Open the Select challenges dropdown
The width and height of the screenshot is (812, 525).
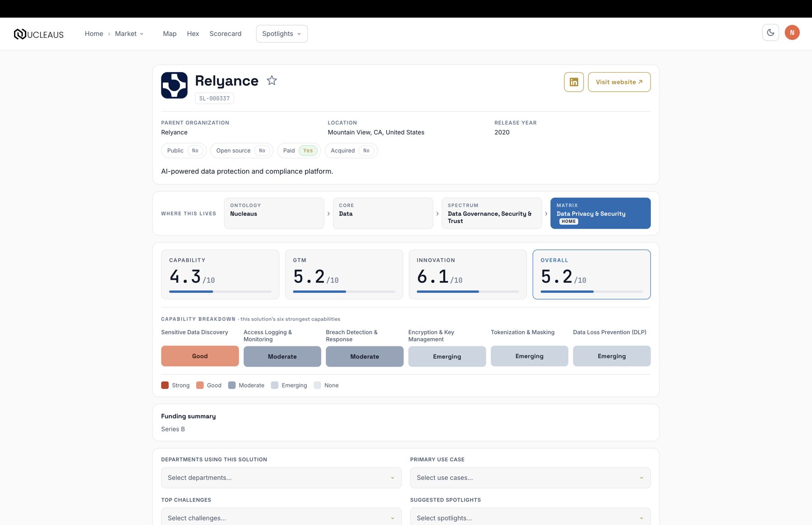[281, 518]
